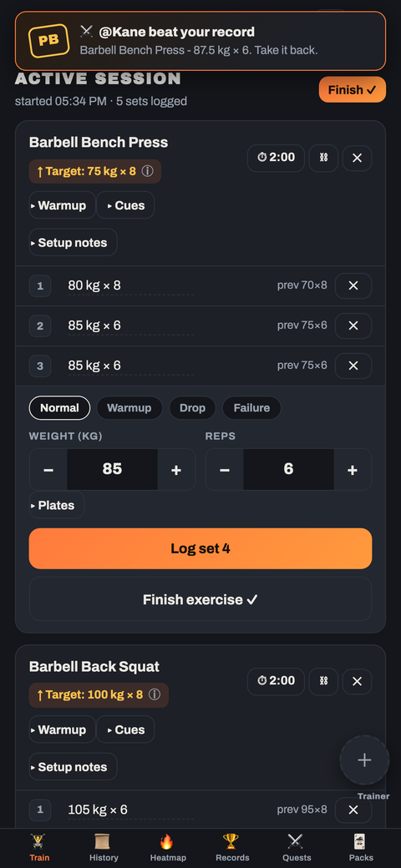Increase the weight with plus stepper
The image size is (401, 868).
coord(176,470)
